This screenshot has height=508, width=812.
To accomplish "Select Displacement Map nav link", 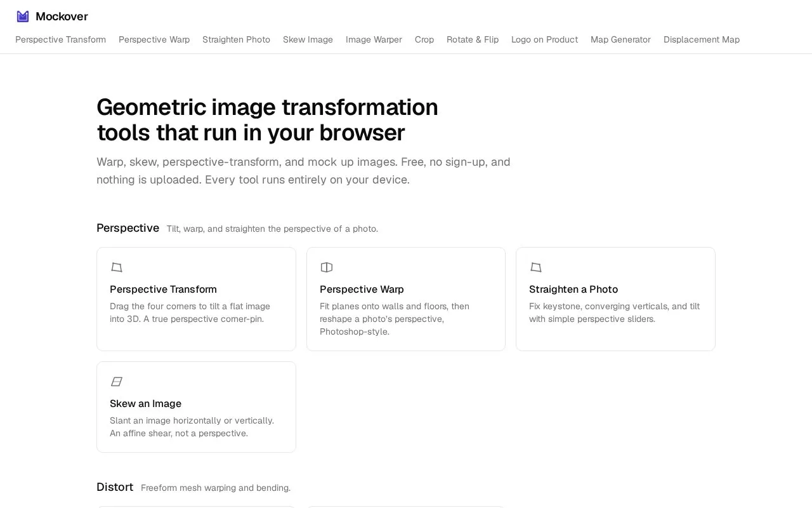I will (702, 39).
